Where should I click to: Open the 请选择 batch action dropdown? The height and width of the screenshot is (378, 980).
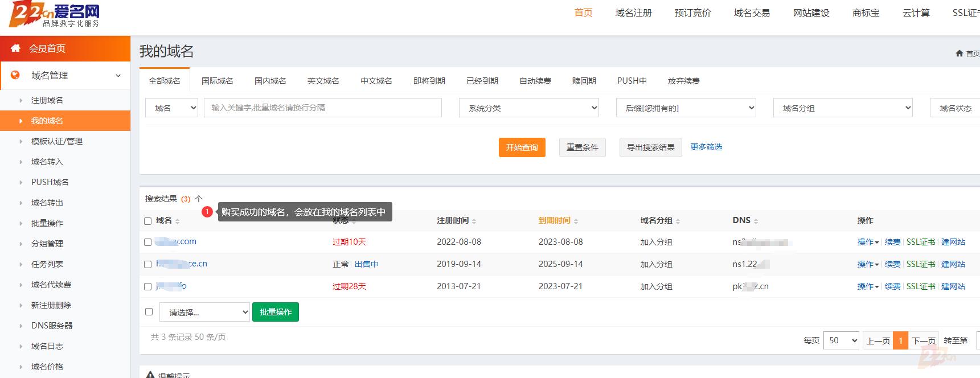(x=204, y=312)
